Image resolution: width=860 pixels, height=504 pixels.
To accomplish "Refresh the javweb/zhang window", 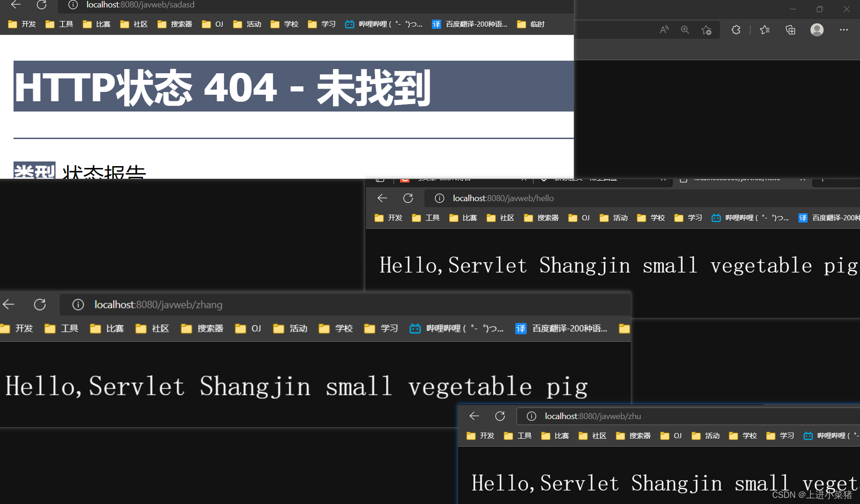I will 40,305.
